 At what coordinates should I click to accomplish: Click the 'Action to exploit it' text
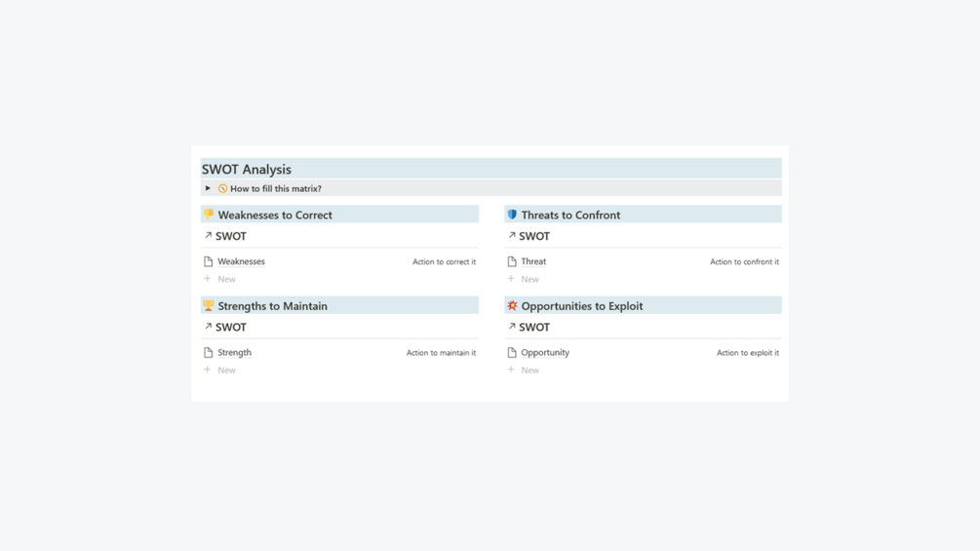(747, 353)
